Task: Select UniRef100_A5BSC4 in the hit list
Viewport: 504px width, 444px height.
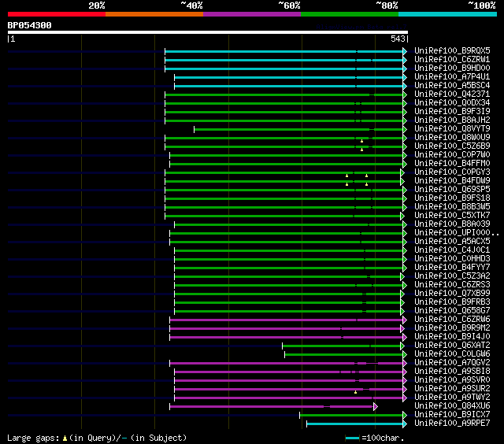Action: click(x=452, y=86)
